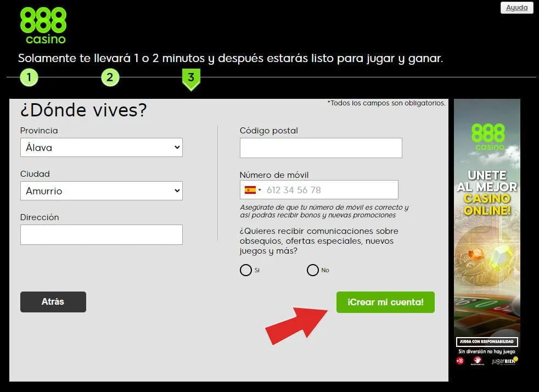Open the Ayuda help page
This screenshot has width=539, height=392.
click(x=516, y=8)
